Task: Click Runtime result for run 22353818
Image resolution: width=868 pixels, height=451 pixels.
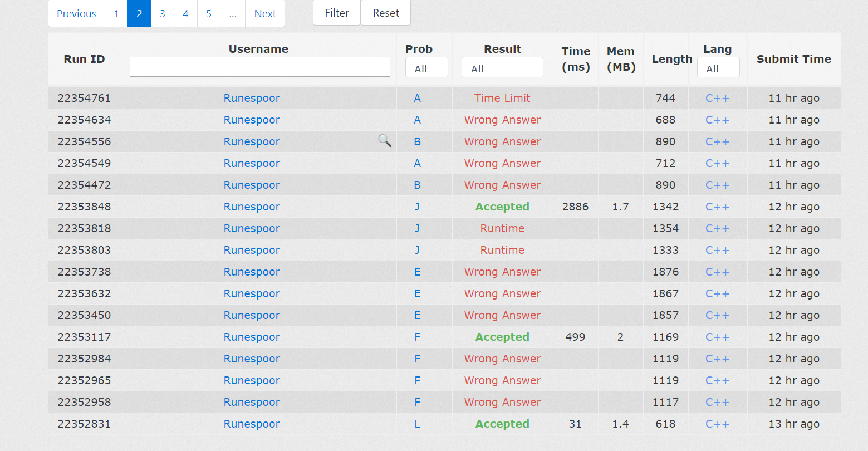Action: click(502, 228)
